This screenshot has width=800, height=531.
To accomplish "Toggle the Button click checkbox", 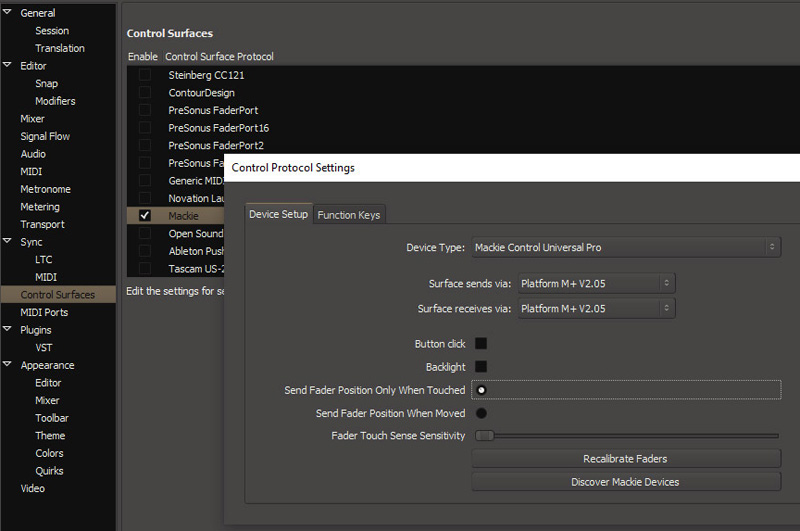I will click(x=481, y=344).
